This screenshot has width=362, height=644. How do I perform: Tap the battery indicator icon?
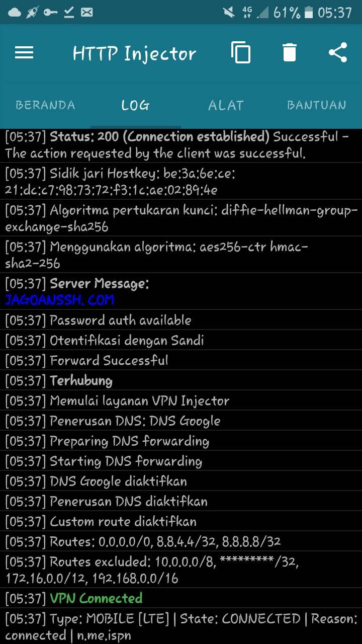309,12
